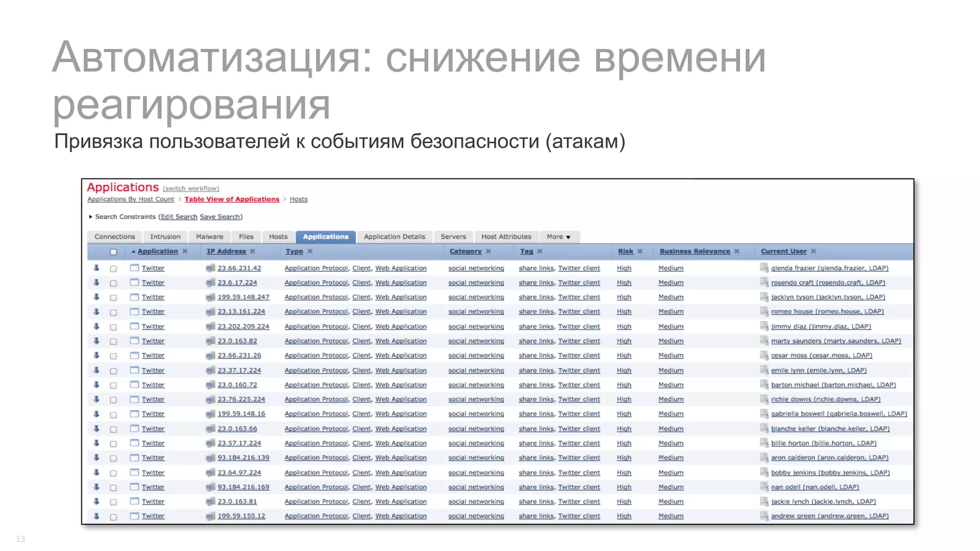Switch to the Application Details tab

(394, 237)
